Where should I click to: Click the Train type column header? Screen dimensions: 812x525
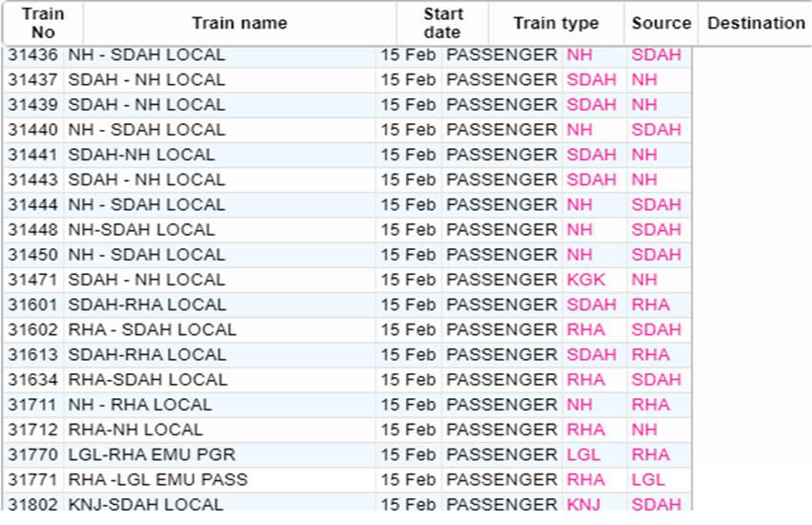(x=556, y=23)
